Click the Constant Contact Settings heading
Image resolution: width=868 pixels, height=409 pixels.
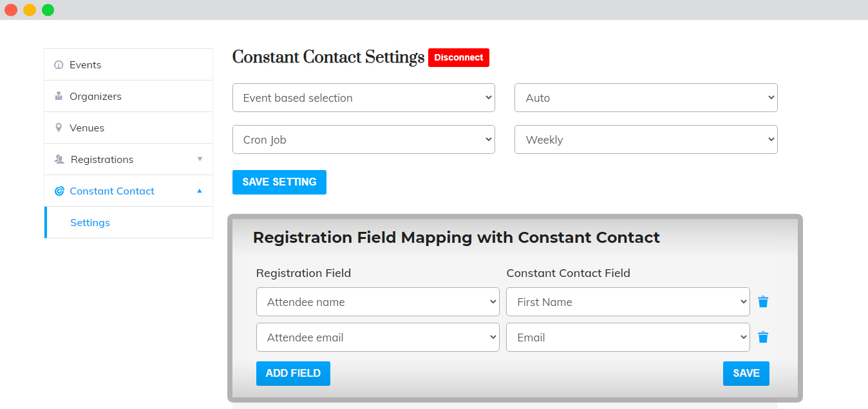coord(328,57)
